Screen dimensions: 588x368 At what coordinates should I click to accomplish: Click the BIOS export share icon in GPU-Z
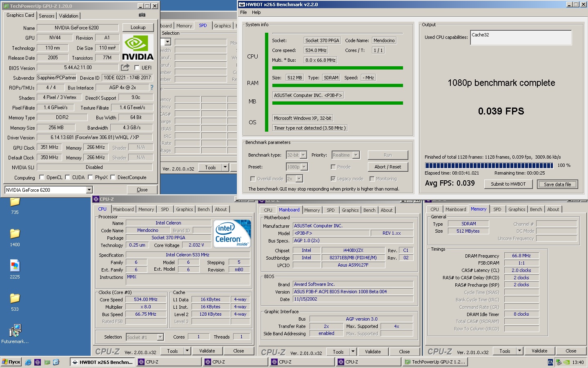point(125,67)
